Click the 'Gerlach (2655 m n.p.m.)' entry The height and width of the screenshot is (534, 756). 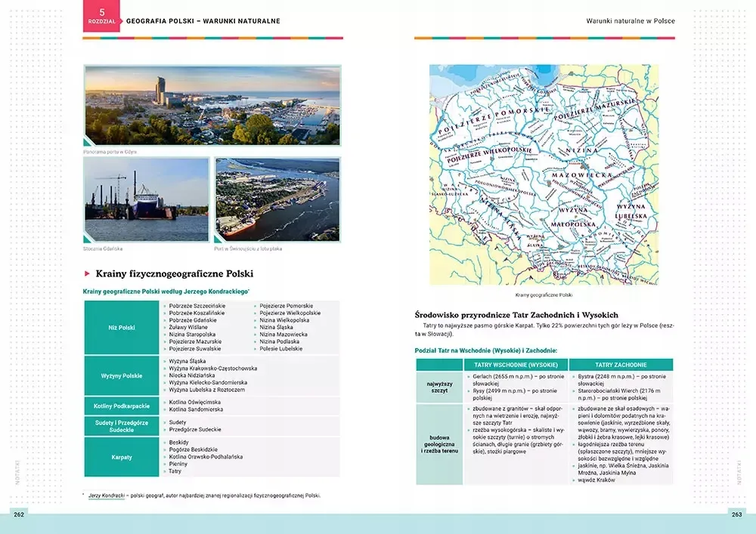519,380
